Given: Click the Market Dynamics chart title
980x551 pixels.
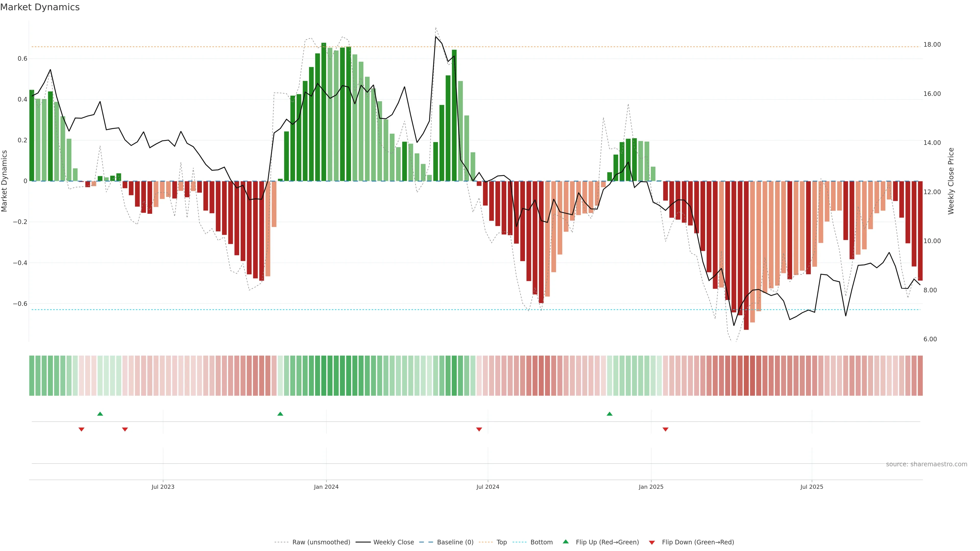Looking at the screenshot, I should tap(40, 7).
